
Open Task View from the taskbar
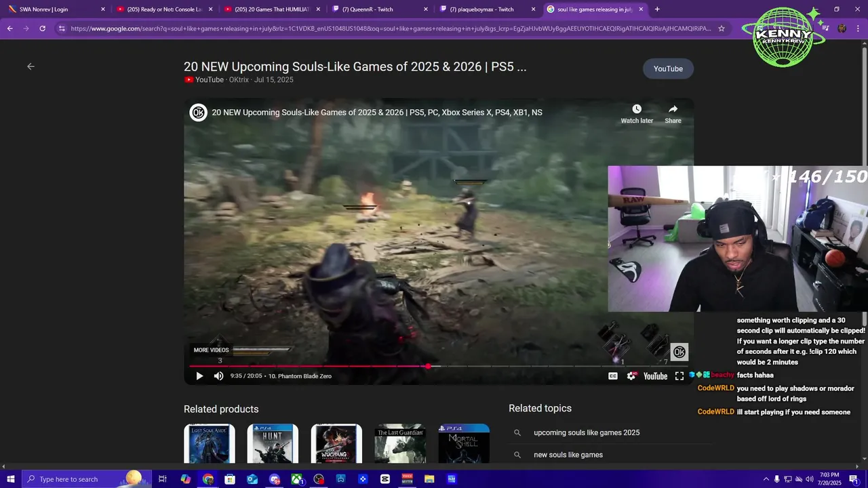point(163,479)
